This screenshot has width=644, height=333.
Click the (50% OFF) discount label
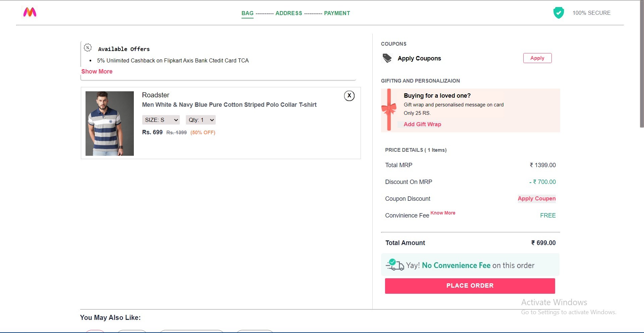click(x=203, y=133)
